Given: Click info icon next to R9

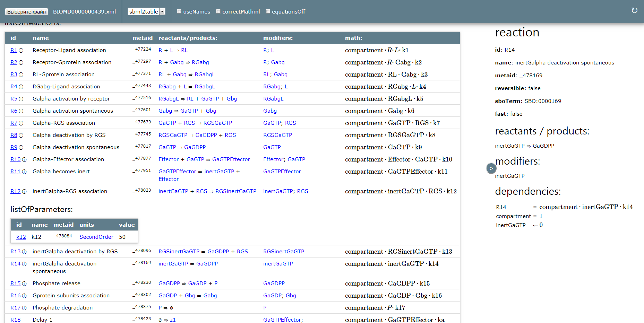Looking at the screenshot, I should point(21,147).
